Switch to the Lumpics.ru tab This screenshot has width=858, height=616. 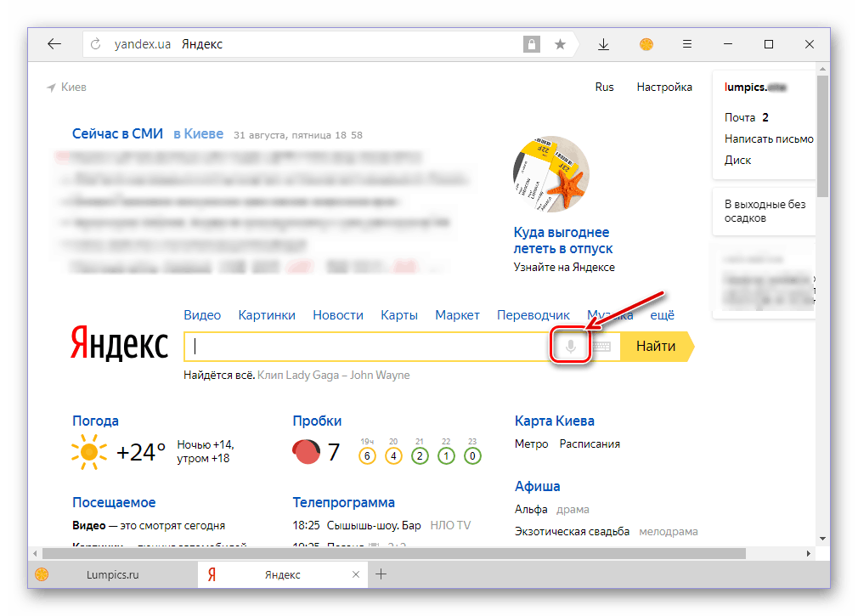coord(112,574)
